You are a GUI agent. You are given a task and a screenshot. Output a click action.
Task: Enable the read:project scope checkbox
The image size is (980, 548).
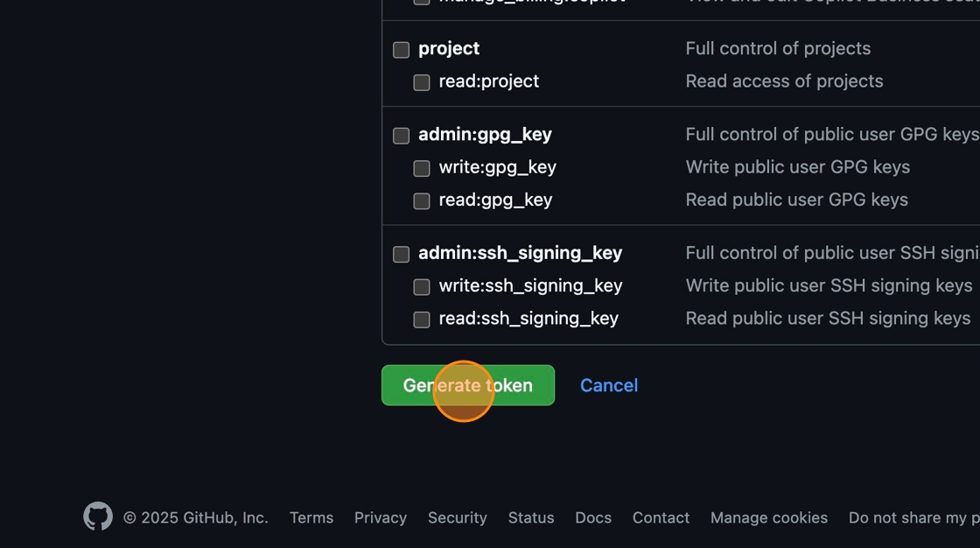pyautogui.click(x=422, y=82)
